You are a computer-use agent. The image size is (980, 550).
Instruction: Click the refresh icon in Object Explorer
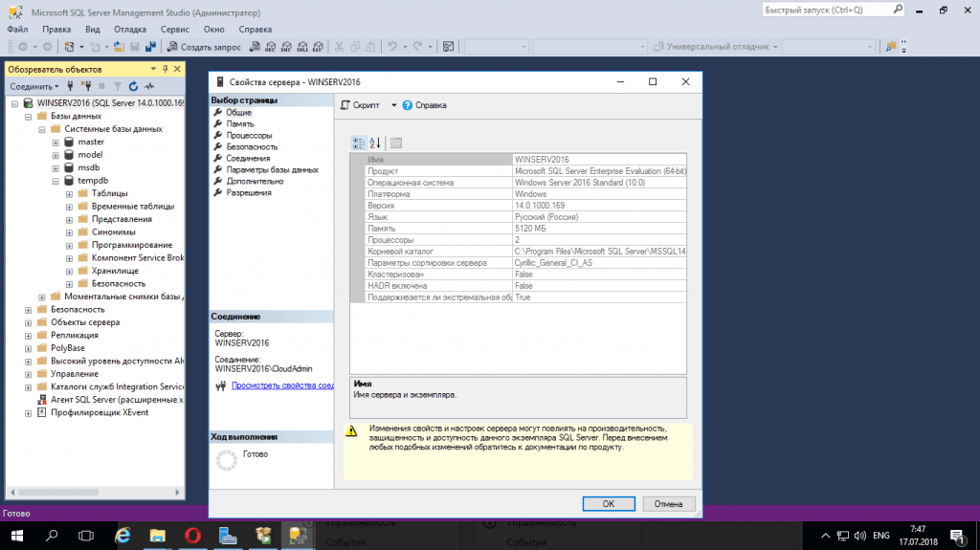[x=133, y=86]
